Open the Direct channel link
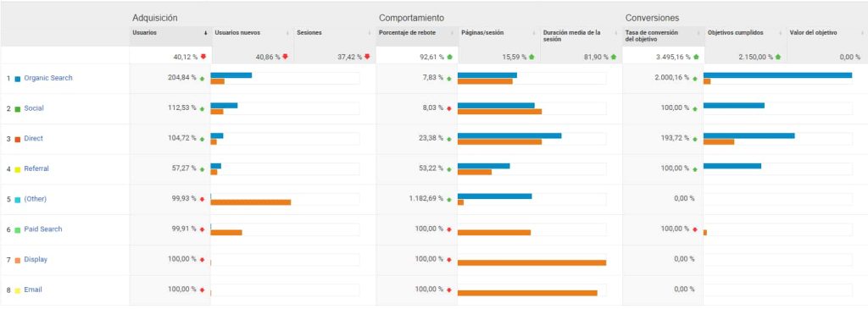Screen dimensions: 868x309 click(x=33, y=139)
